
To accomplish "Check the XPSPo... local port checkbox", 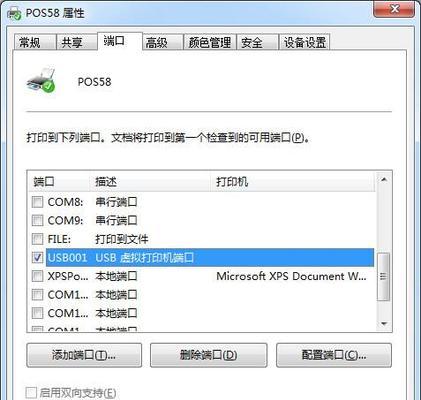I will (37, 276).
